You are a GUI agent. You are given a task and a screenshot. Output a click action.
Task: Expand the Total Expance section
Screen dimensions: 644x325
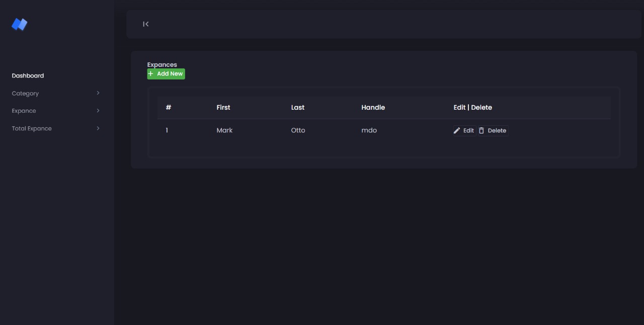point(31,128)
